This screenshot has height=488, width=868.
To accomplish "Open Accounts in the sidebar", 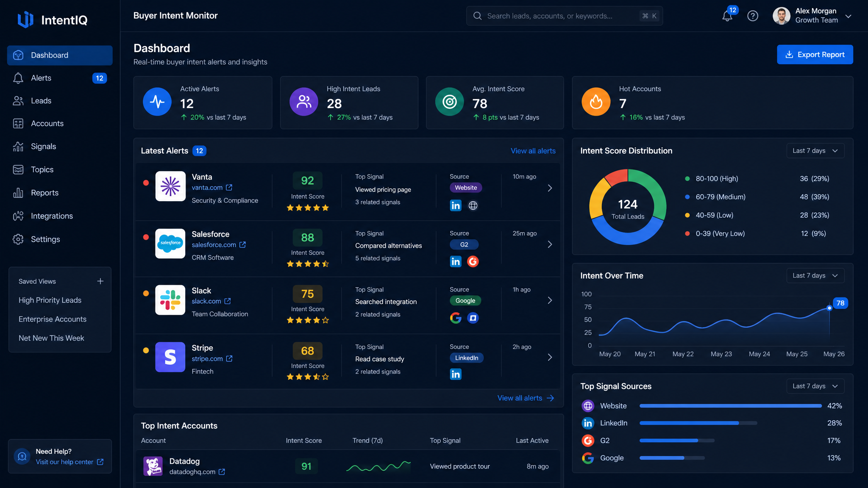I will 60,124.
